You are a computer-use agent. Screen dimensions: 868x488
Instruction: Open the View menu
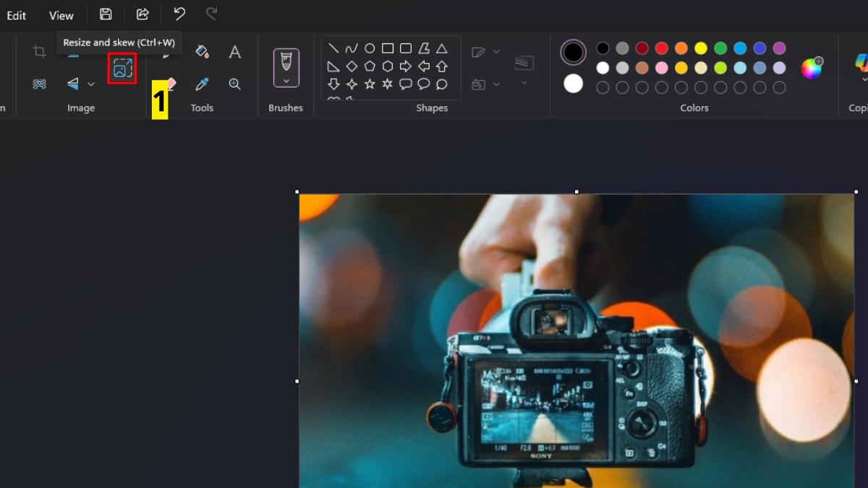tap(61, 15)
